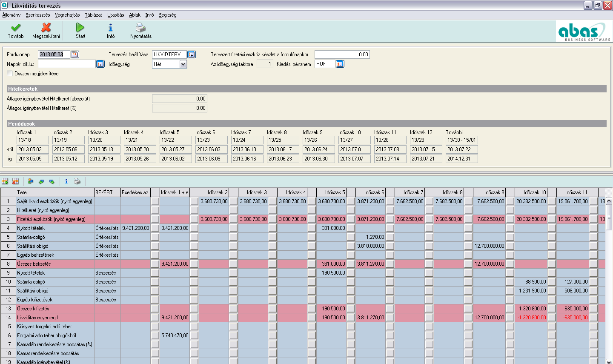Click the Tervezés beállítása field containing LIKVIDTERV
The image size is (613, 364).
click(169, 54)
